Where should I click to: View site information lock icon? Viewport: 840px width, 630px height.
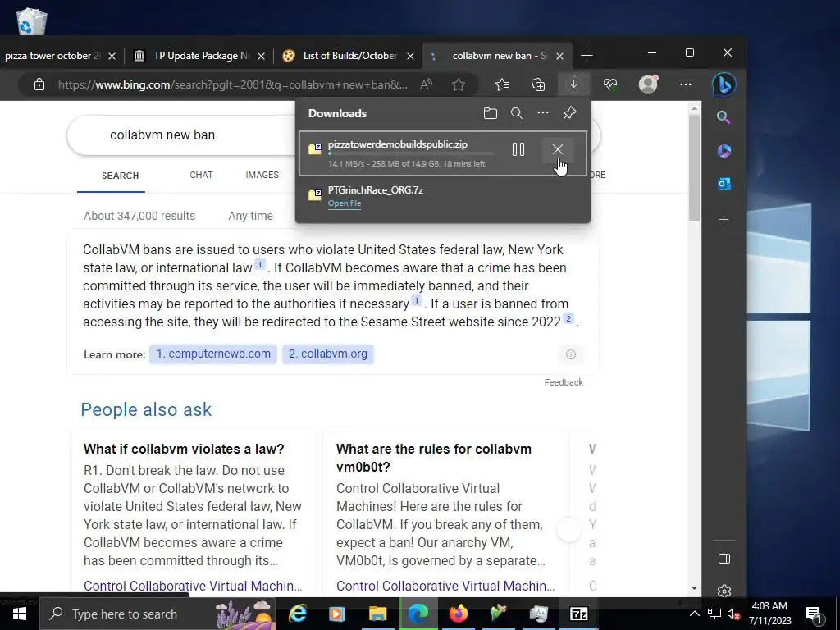point(39,84)
